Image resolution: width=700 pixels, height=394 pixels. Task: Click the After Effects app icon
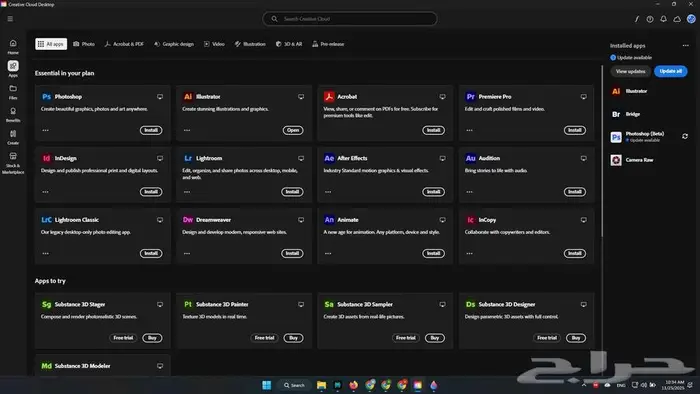coord(329,158)
